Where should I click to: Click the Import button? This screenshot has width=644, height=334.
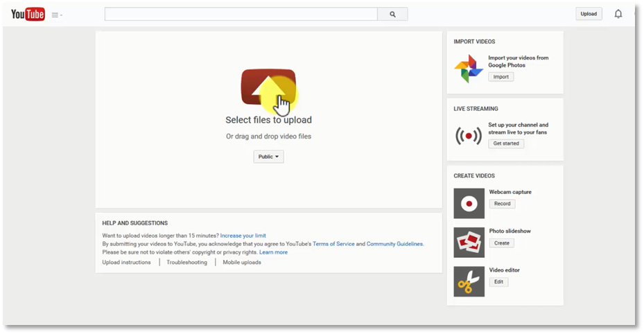(501, 77)
